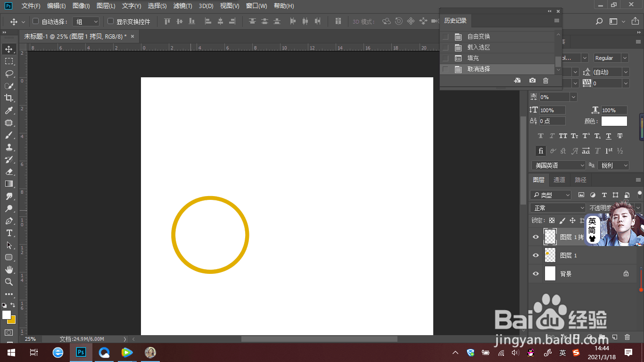Open the 图像(I) menu

click(x=81, y=6)
